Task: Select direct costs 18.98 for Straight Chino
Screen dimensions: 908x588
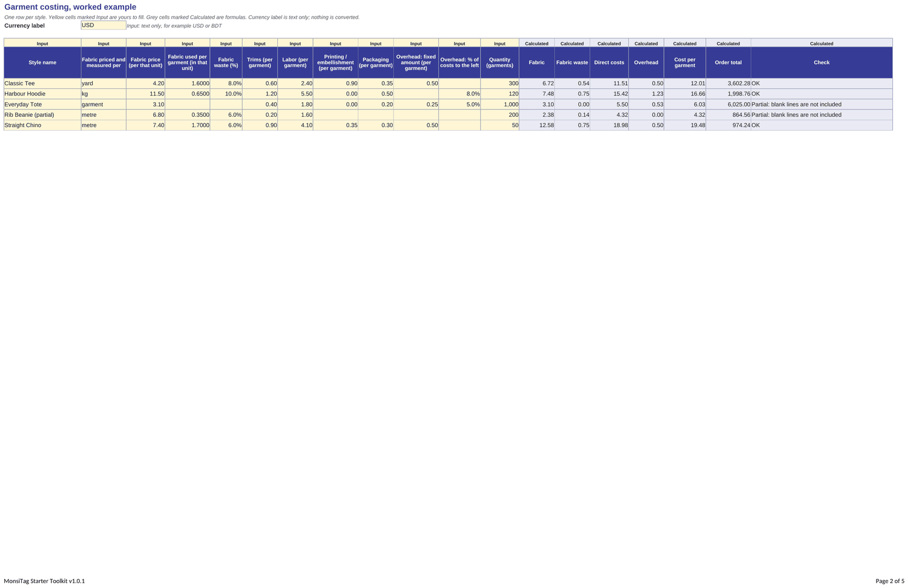Action: (x=609, y=125)
